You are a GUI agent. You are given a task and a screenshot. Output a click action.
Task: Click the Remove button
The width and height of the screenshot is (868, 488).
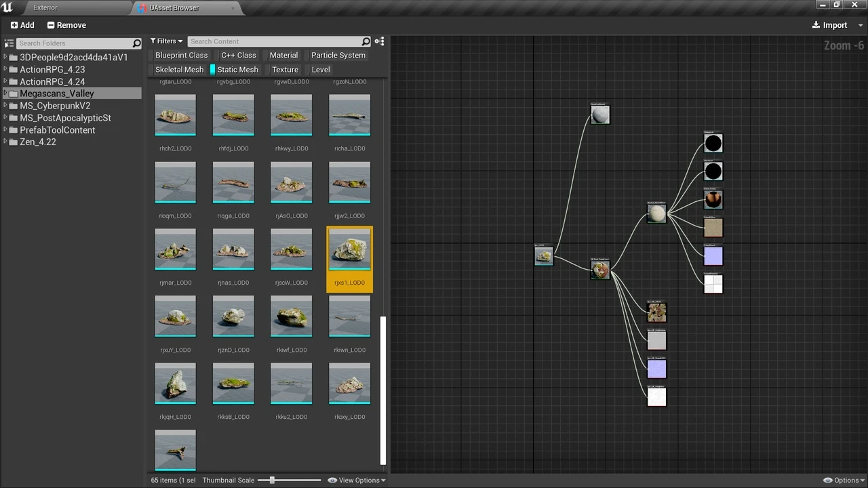pyautogui.click(x=66, y=25)
